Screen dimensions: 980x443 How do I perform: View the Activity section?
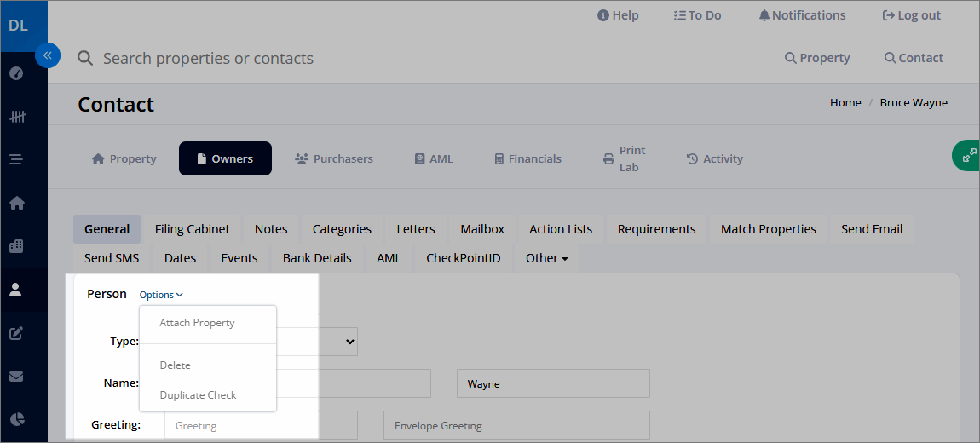(714, 158)
